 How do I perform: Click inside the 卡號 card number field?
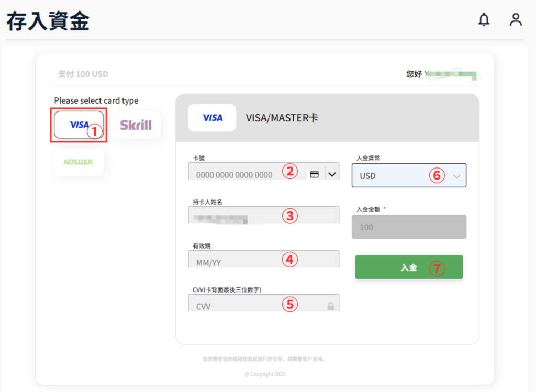241,174
